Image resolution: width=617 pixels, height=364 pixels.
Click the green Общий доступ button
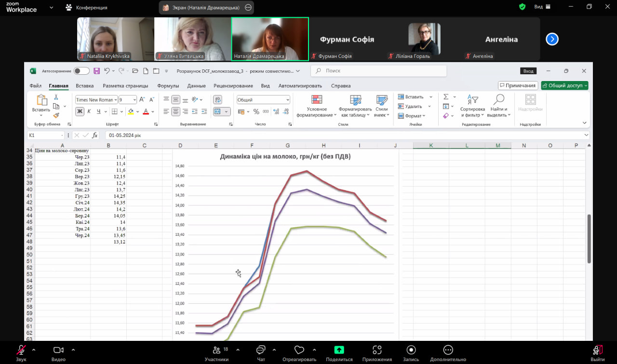coord(565,85)
